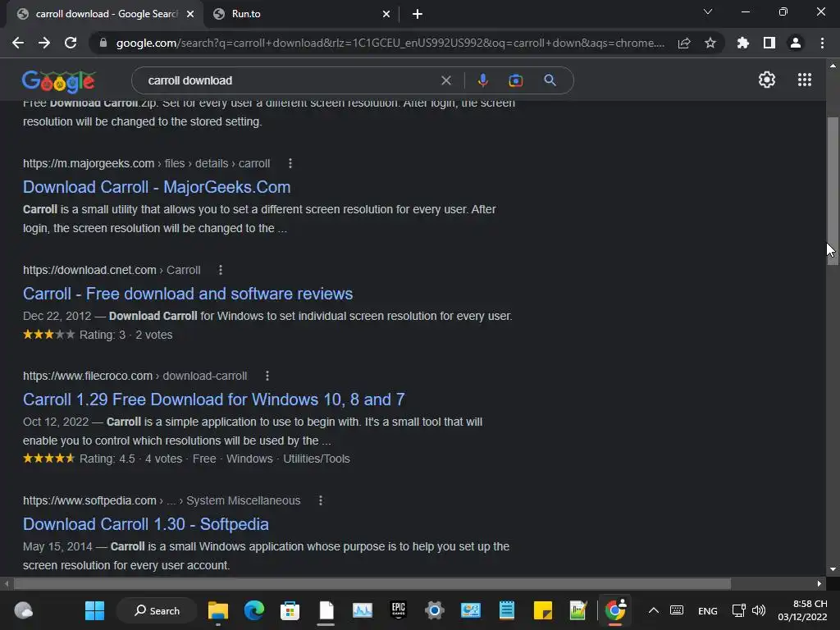Open the clock showing 8:58 CH
840x630 pixels.
(x=802, y=610)
